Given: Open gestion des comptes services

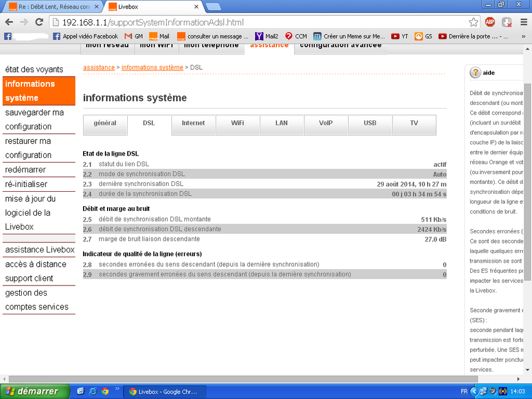Looking at the screenshot, I should click(39, 300).
